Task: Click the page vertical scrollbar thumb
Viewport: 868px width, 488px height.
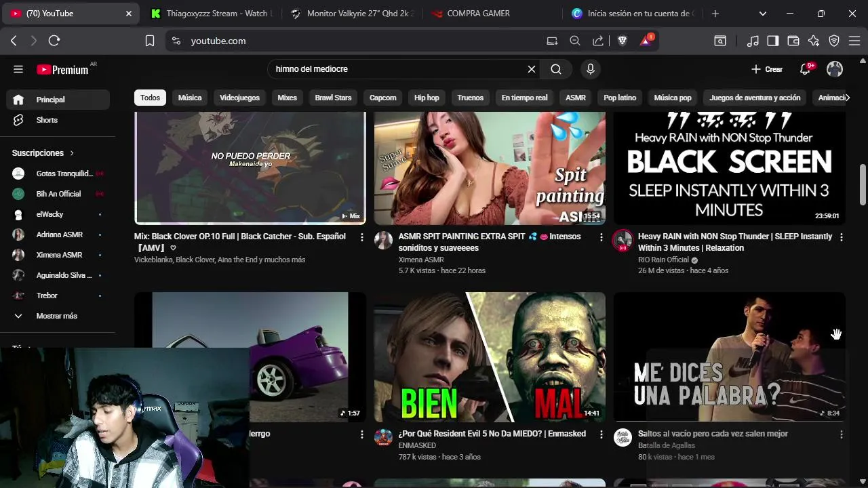Action: tap(863, 184)
